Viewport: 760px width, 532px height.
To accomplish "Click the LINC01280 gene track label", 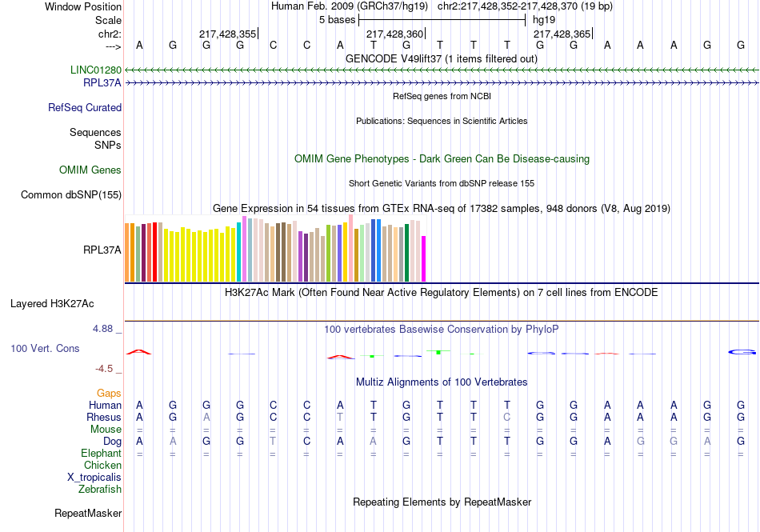I will pyautogui.click(x=96, y=70).
